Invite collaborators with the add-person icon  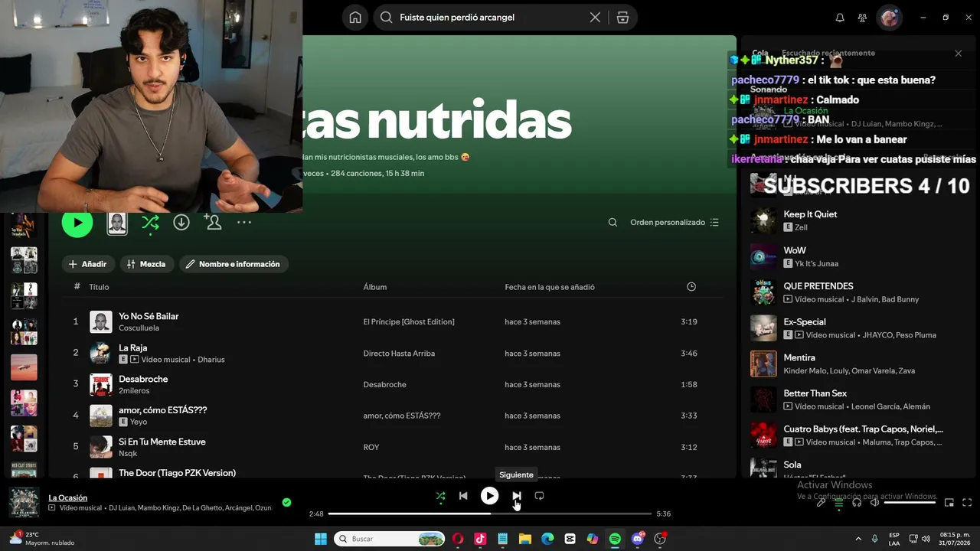[x=213, y=223]
